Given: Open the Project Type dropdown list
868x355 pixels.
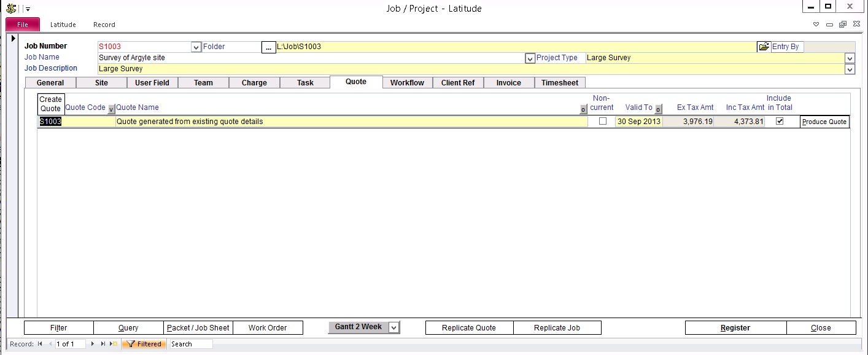Looking at the screenshot, I should click(850, 58).
